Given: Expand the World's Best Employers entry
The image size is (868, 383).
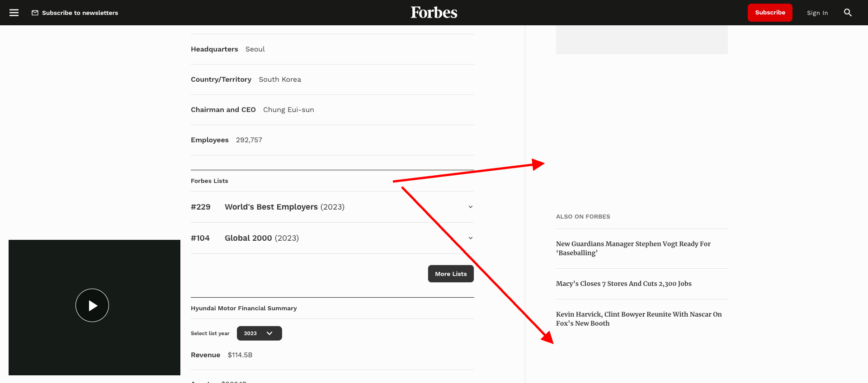Looking at the screenshot, I should (470, 207).
